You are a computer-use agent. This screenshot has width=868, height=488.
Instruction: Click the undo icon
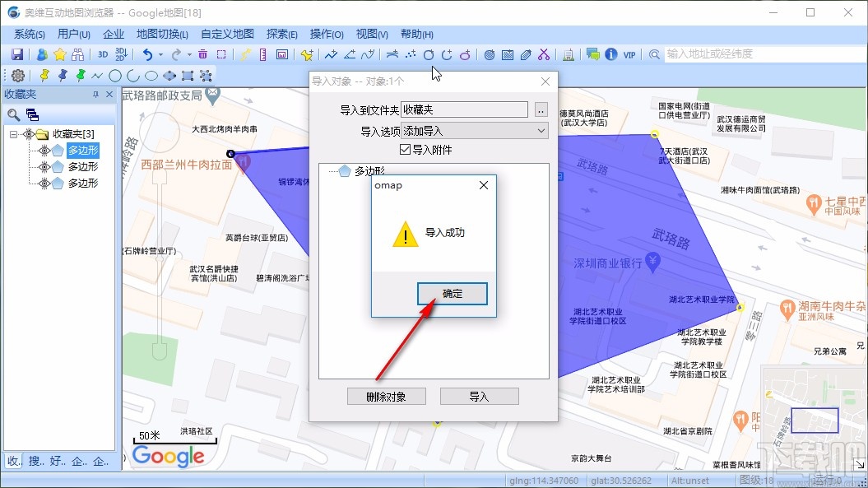(147, 53)
